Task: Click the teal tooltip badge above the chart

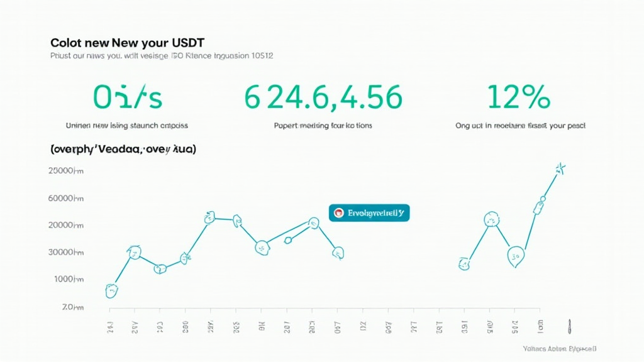Action: coord(369,213)
